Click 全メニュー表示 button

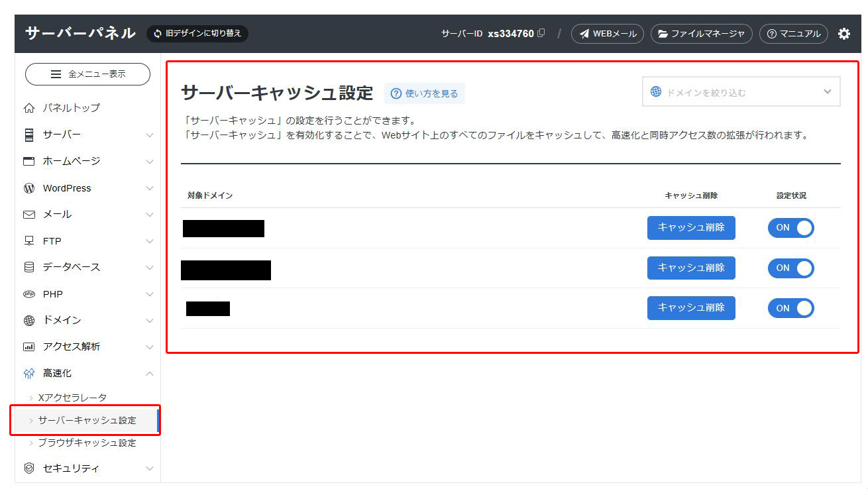[x=87, y=74]
